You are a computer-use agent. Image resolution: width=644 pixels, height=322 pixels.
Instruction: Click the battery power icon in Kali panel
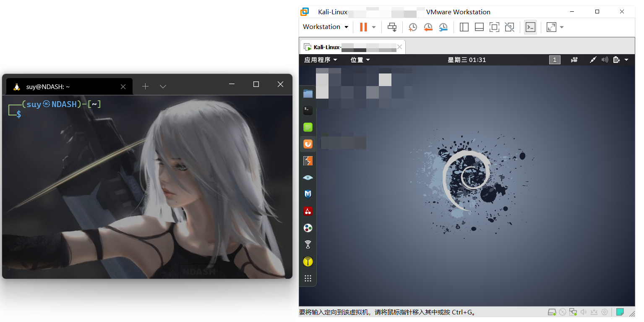[616, 60]
